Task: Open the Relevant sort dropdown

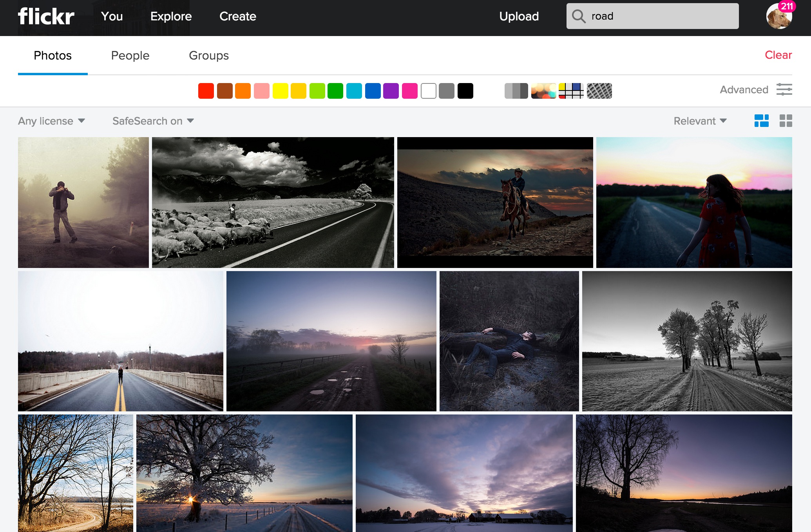Action: coord(699,121)
